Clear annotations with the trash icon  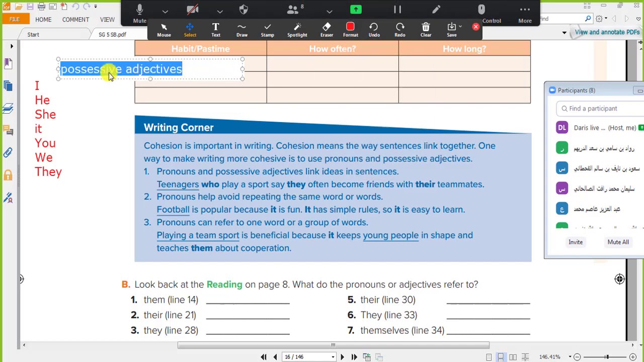426,30
